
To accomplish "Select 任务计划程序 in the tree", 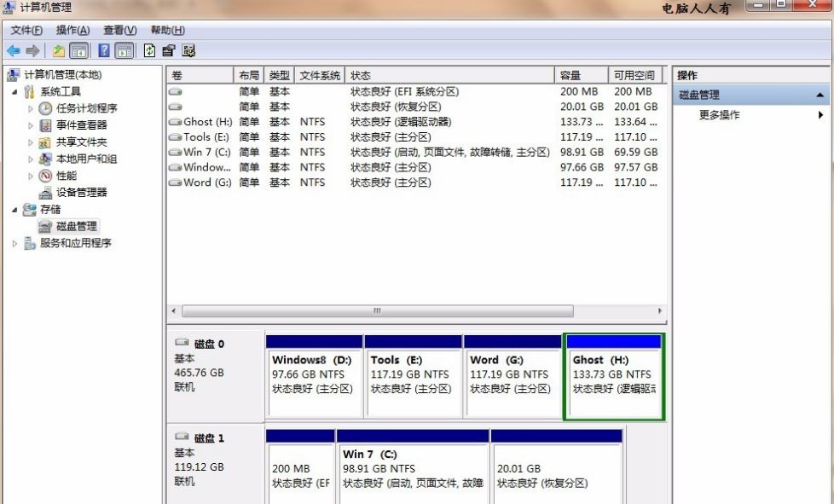I will click(87, 108).
